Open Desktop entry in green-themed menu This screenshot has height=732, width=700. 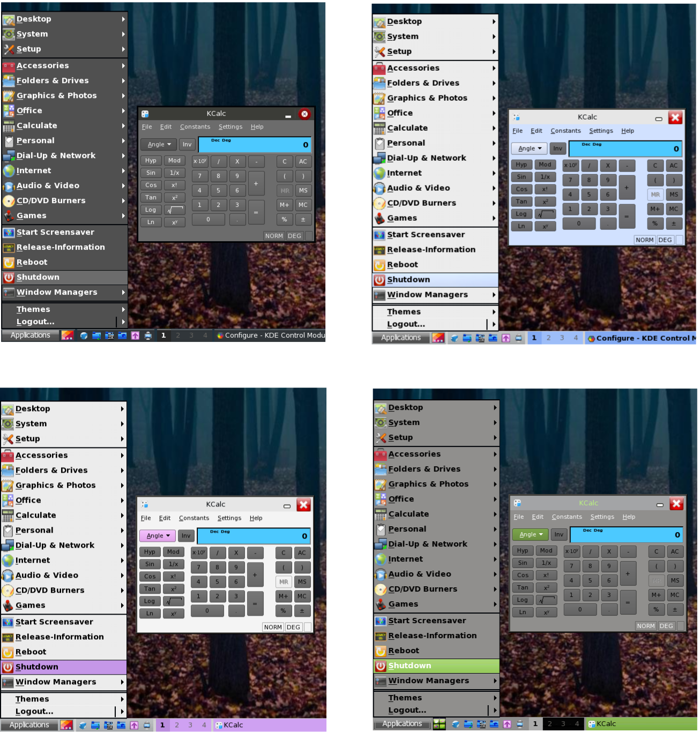click(x=436, y=407)
